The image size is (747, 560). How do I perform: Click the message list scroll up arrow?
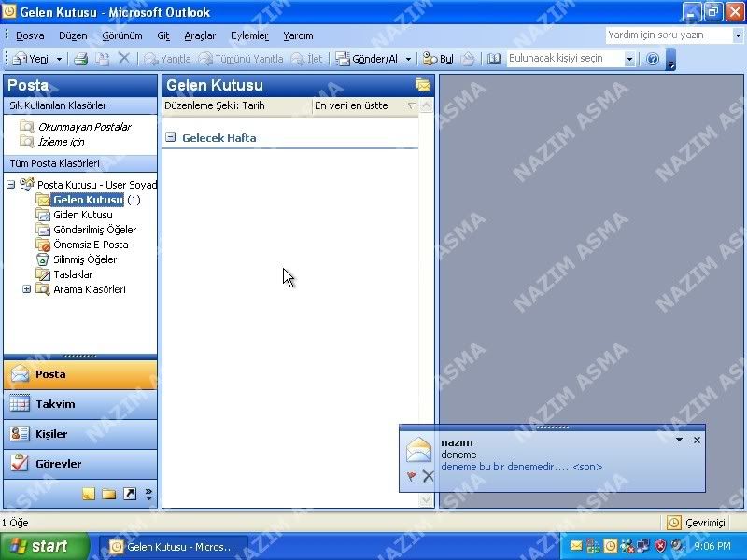click(x=427, y=105)
